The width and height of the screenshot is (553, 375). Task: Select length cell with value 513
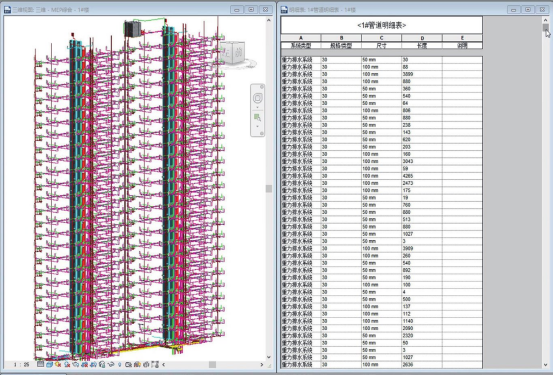pos(422,219)
